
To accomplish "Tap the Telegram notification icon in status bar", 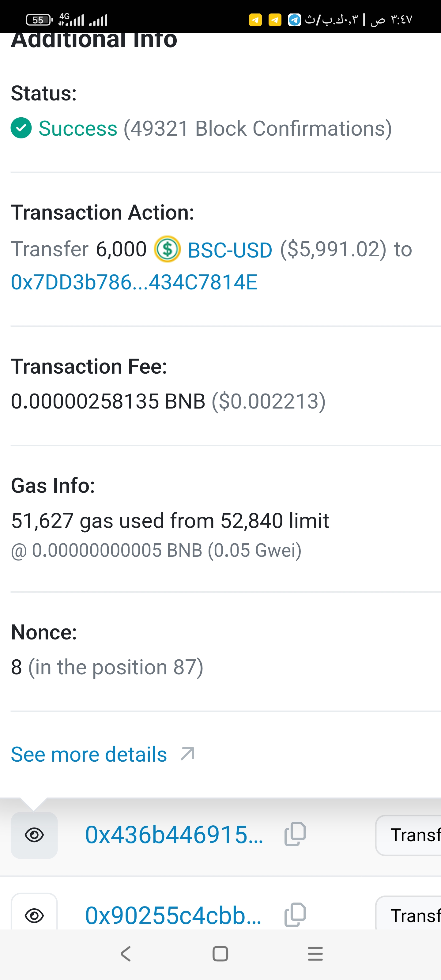I will [294, 20].
